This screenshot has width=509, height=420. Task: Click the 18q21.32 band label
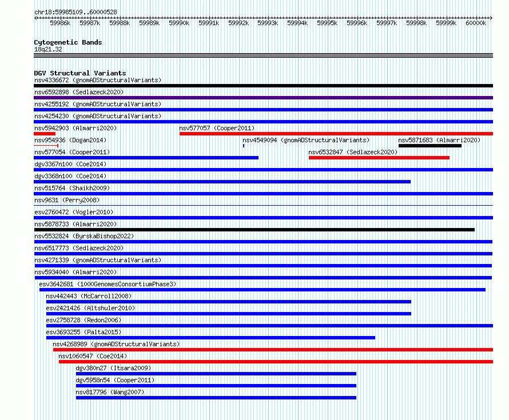48,49
